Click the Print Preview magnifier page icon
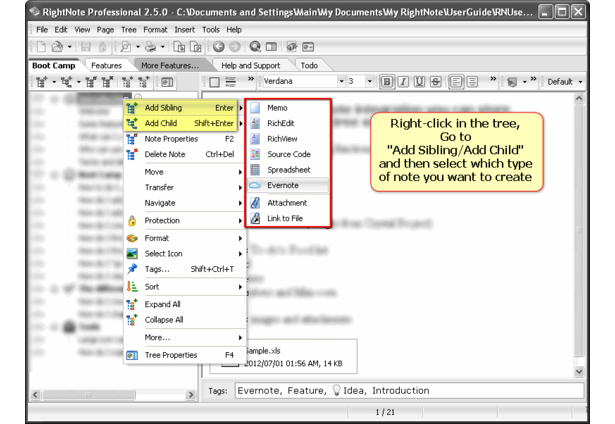615x424 pixels. [125, 47]
